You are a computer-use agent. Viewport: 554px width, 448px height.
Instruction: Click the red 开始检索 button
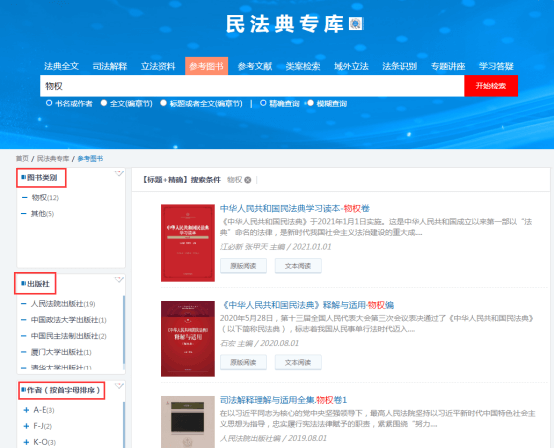click(x=491, y=86)
